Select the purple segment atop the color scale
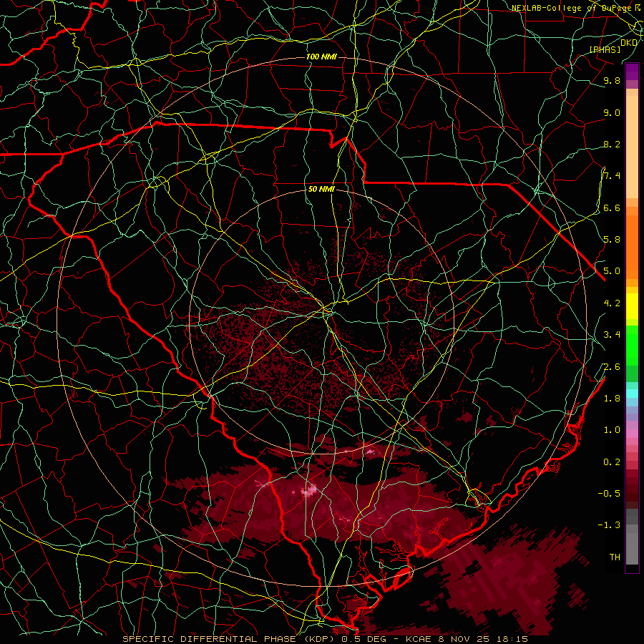644x644 pixels. click(x=632, y=72)
